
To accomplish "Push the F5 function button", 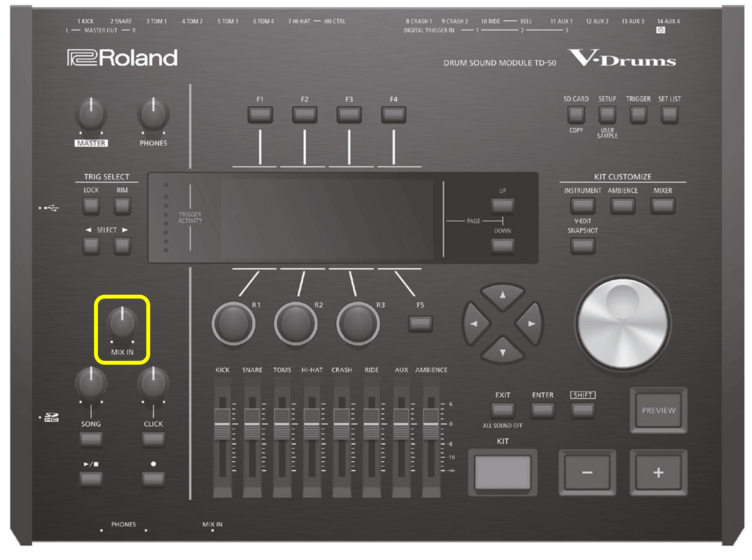I will point(420,324).
